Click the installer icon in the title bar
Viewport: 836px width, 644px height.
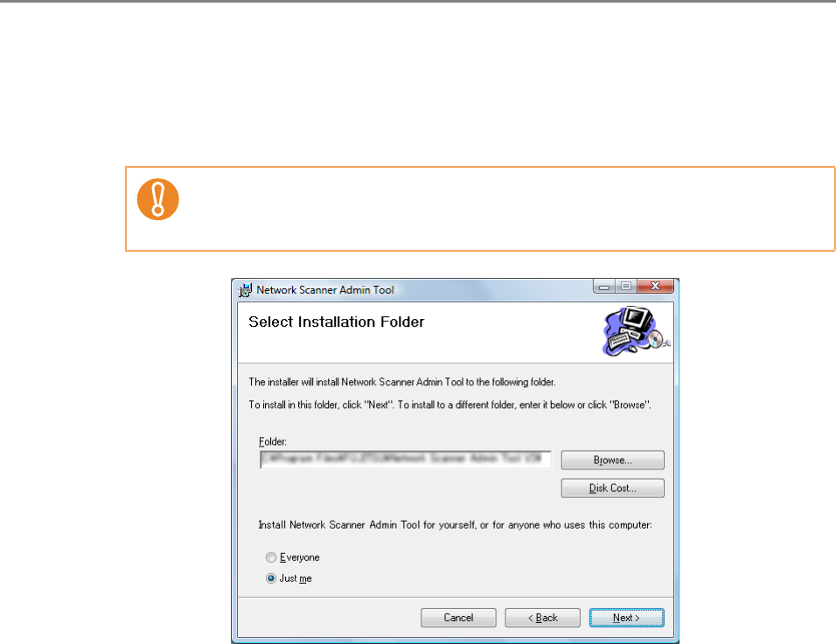(x=245, y=290)
